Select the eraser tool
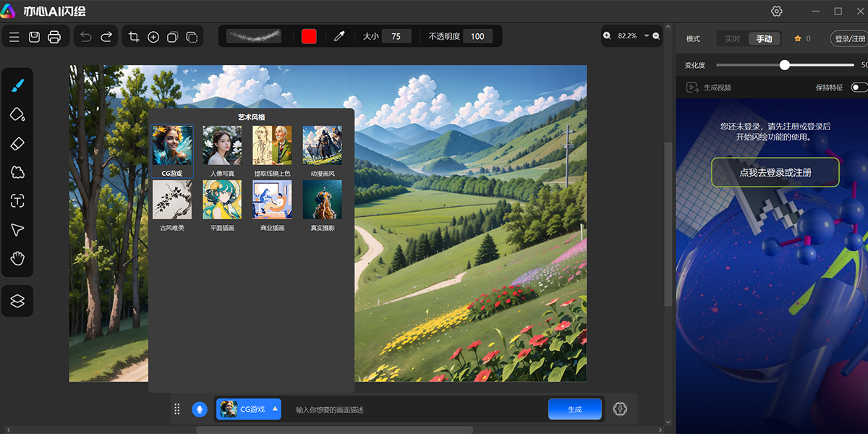868x434 pixels. click(x=17, y=143)
